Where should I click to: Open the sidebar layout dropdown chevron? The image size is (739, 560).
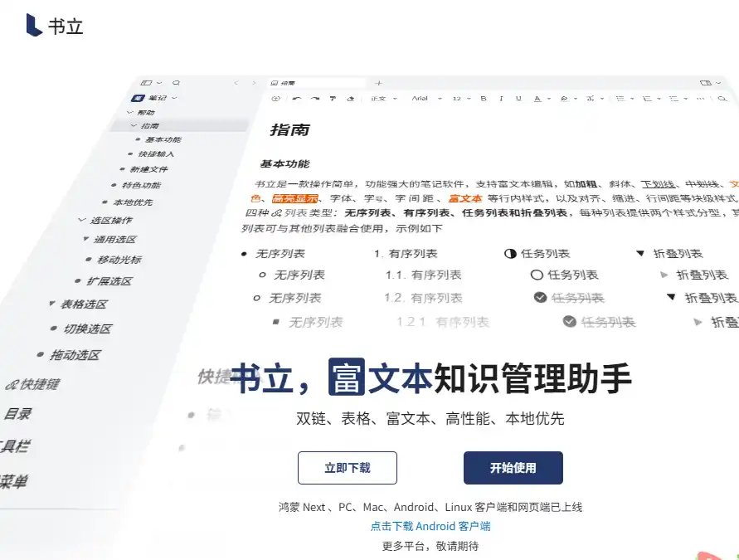coord(159,82)
